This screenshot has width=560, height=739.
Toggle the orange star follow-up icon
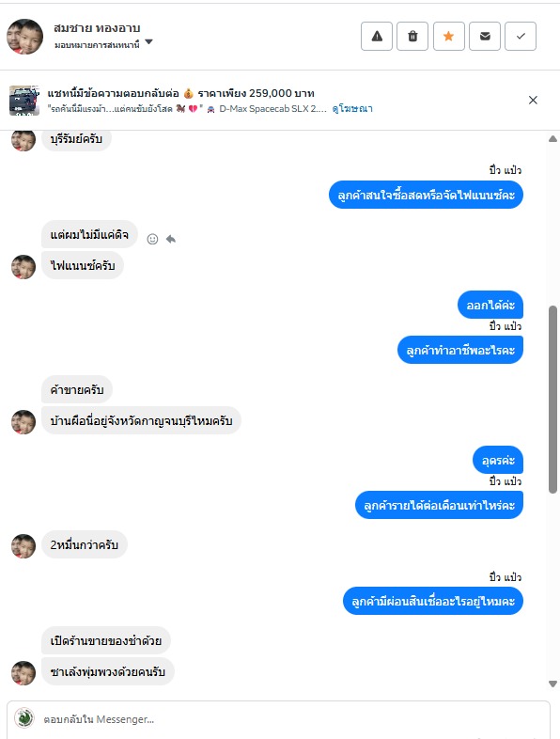449,37
